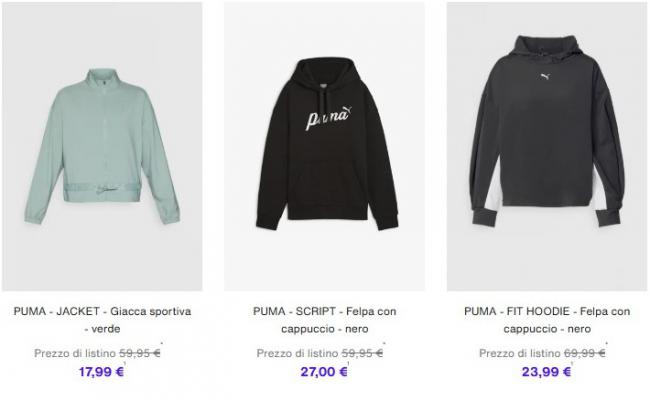This screenshot has height=400, width=650.
Task: Click the PUMA - FIT HOODIE product title
Action: [547, 320]
